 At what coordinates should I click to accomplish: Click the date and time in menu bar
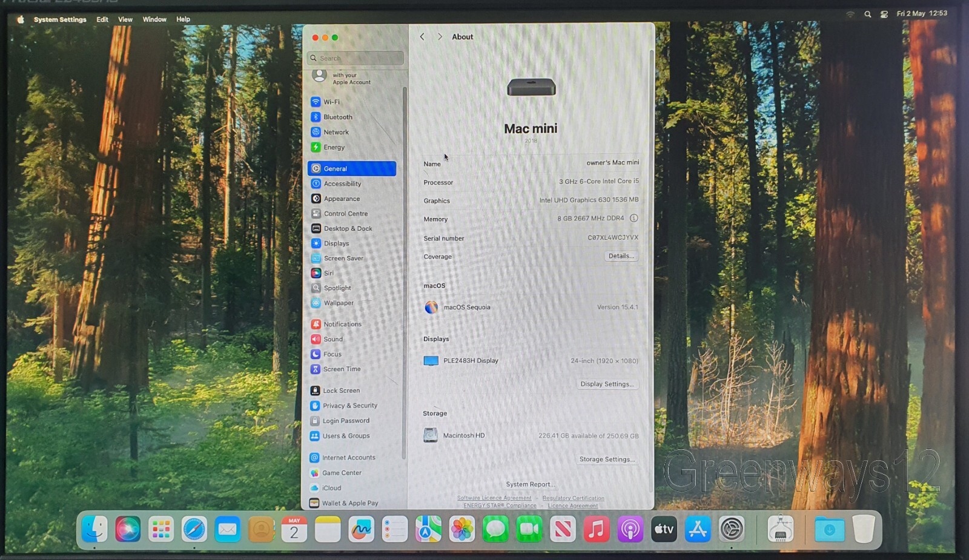click(922, 13)
